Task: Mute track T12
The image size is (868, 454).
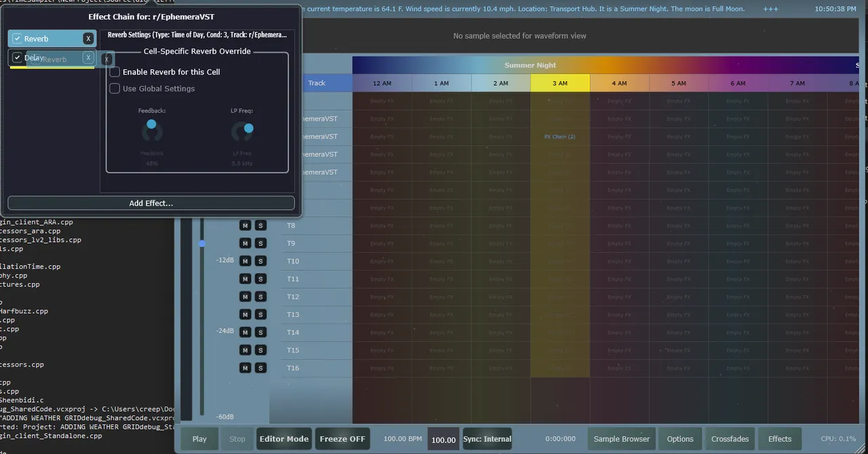Action: coord(245,297)
